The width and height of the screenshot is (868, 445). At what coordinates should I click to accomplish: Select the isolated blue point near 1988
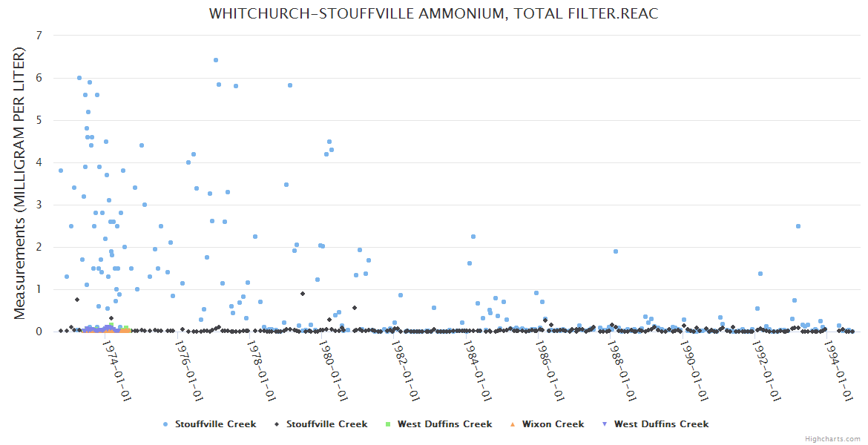[616, 251]
